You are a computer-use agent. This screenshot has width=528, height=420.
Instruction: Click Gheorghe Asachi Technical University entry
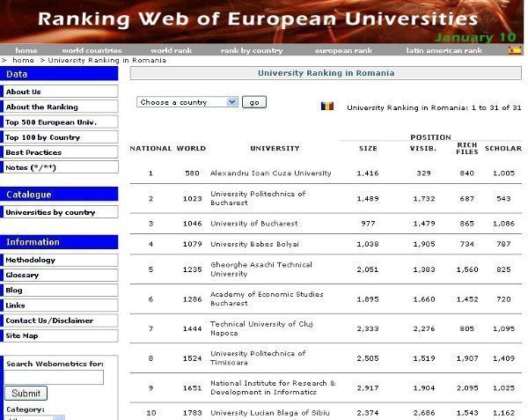[x=261, y=269]
